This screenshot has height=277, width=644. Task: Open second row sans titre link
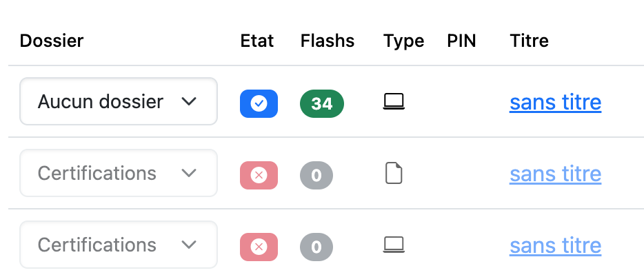(x=555, y=174)
